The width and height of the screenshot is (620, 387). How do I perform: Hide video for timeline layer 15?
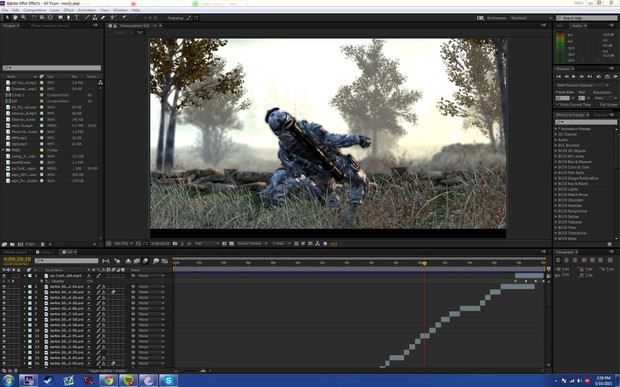point(4,358)
